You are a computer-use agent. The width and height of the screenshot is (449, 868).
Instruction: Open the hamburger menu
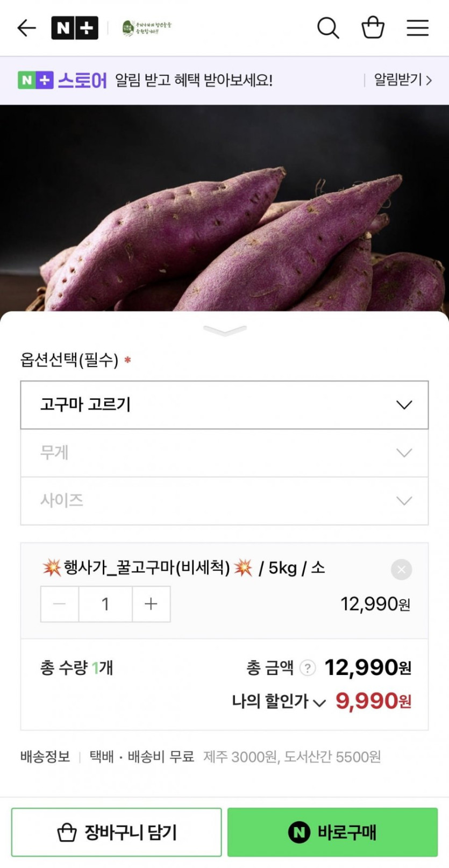[x=417, y=28]
